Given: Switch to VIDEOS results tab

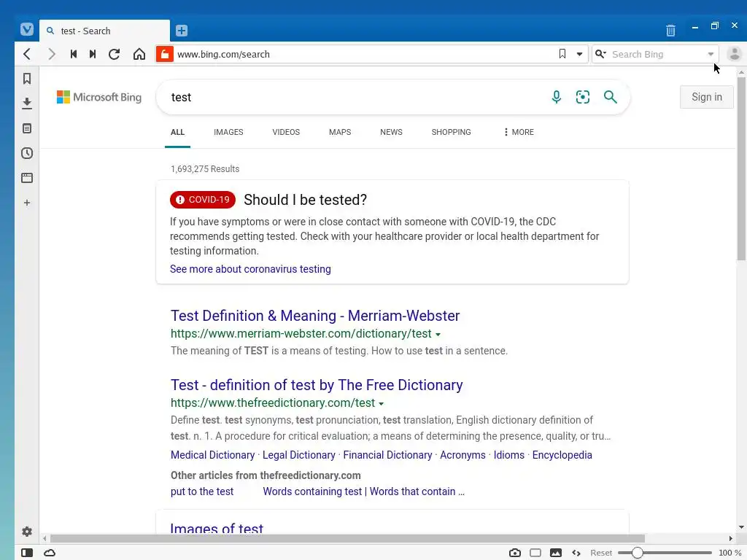Looking at the screenshot, I should click(x=286, y=132).
